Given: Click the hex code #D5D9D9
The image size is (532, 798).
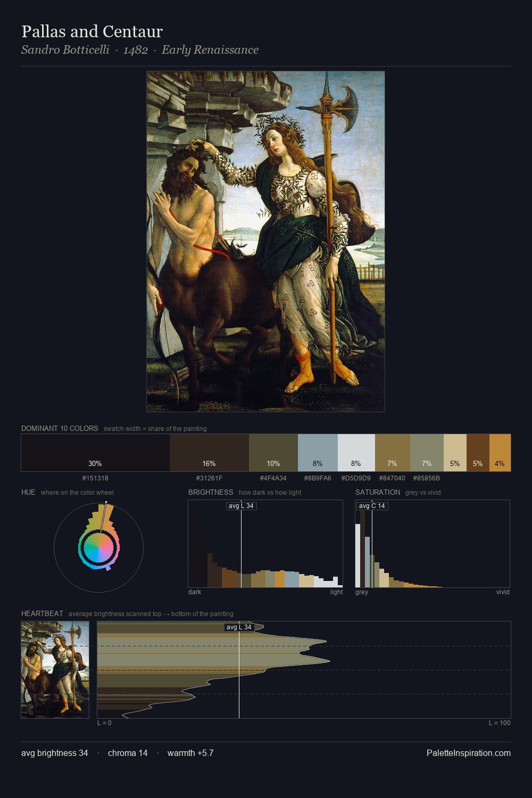Looking at the screenshot, I should (x=356, y=478).
